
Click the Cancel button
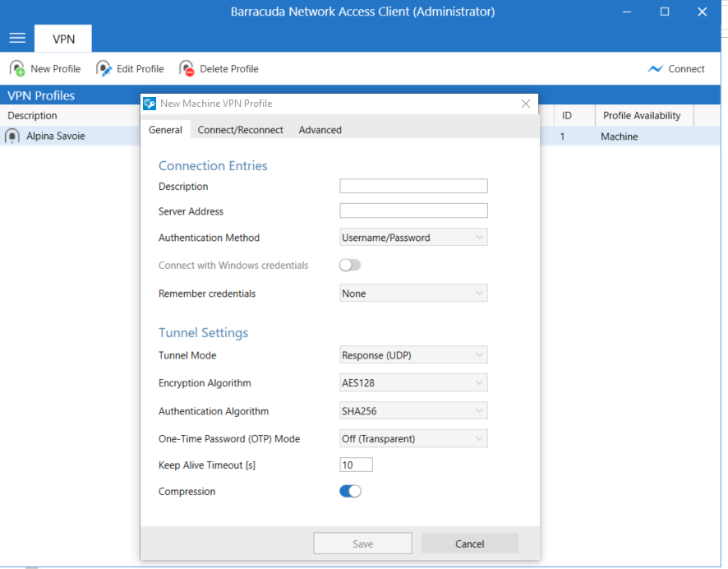[469, 544]
